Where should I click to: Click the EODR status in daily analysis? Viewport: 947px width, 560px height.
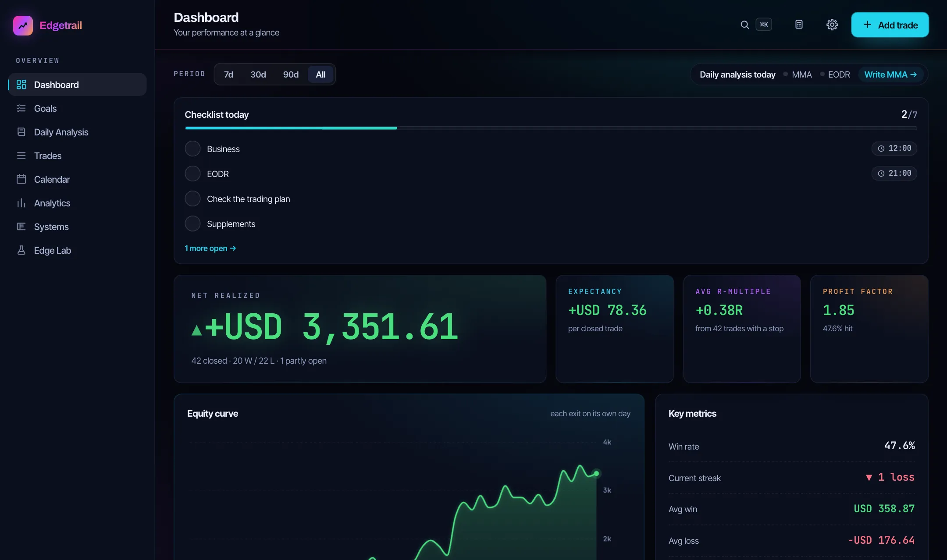[x=835, y=74]
